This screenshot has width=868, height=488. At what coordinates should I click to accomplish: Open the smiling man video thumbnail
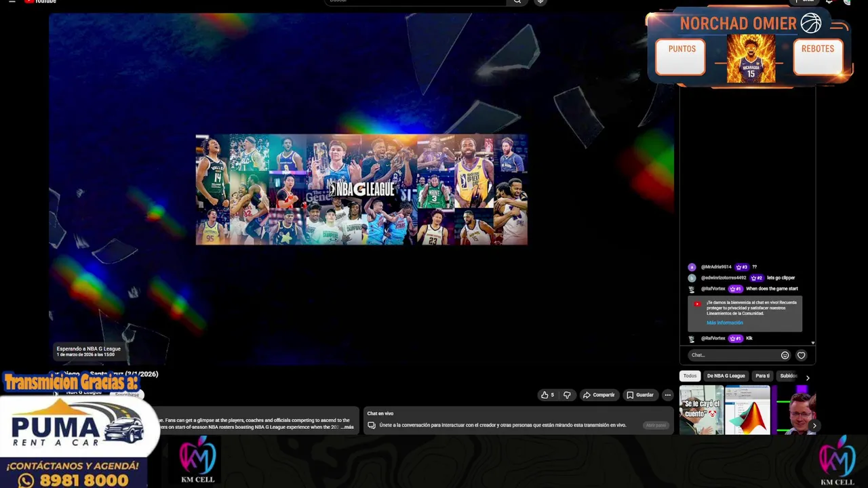click(x=795, y=409)
